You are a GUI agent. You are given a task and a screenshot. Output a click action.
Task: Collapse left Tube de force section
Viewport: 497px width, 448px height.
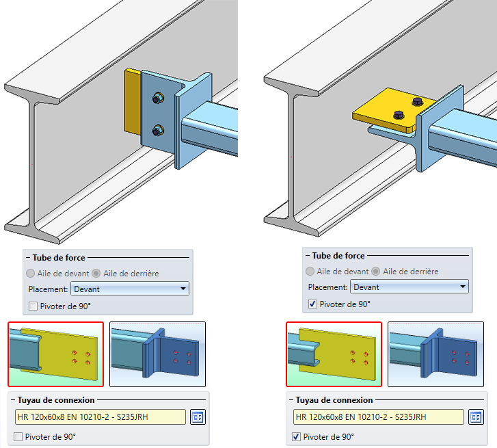pyautogui.click(x=28, y=258)
